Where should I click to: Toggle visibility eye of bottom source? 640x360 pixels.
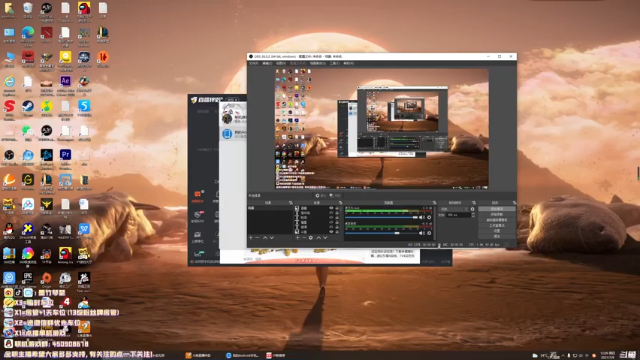(331, 232)
